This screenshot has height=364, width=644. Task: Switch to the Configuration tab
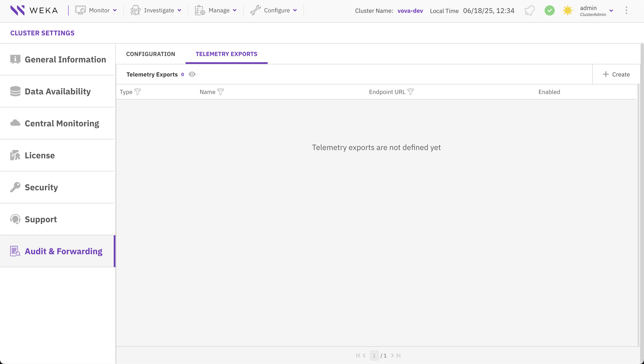click(x=151, y=54)
